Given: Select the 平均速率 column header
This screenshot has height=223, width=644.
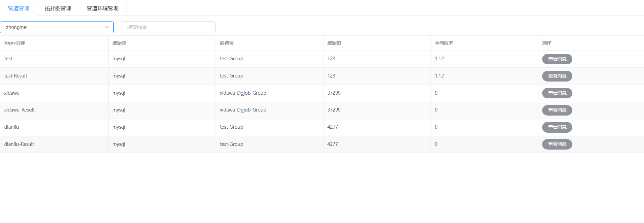Looking at the screenshot, I should coord(444,43).
